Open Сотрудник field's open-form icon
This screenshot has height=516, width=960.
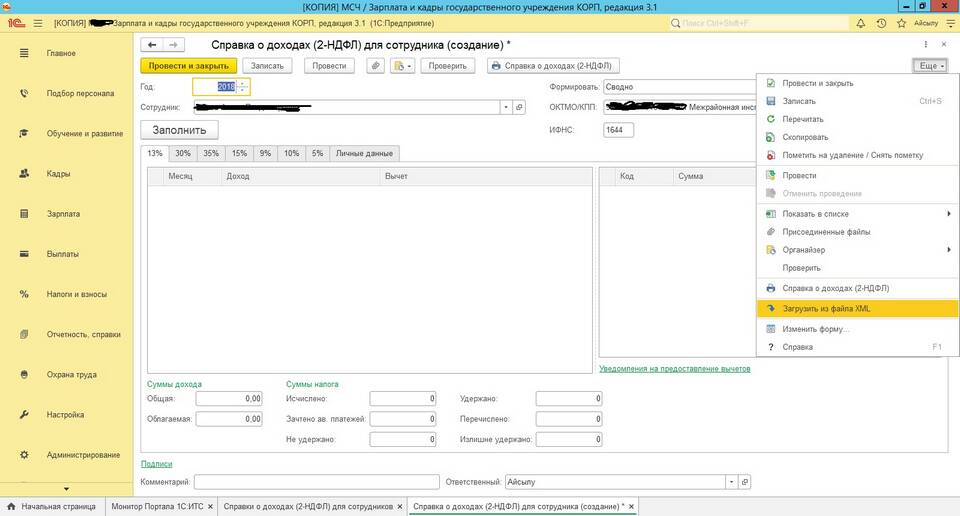[519, 107]
